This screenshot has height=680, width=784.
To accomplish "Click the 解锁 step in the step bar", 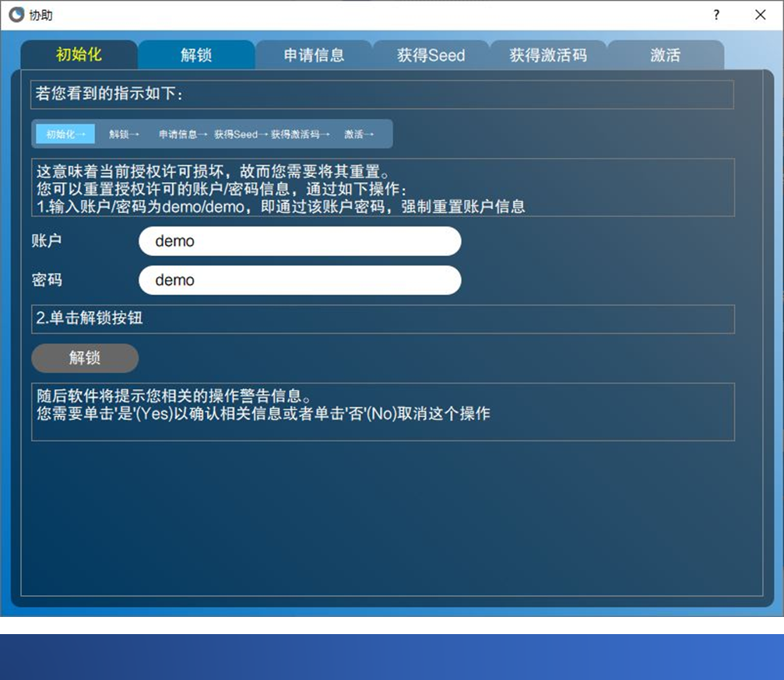I will pyautogui.click(x=124, y=134).
